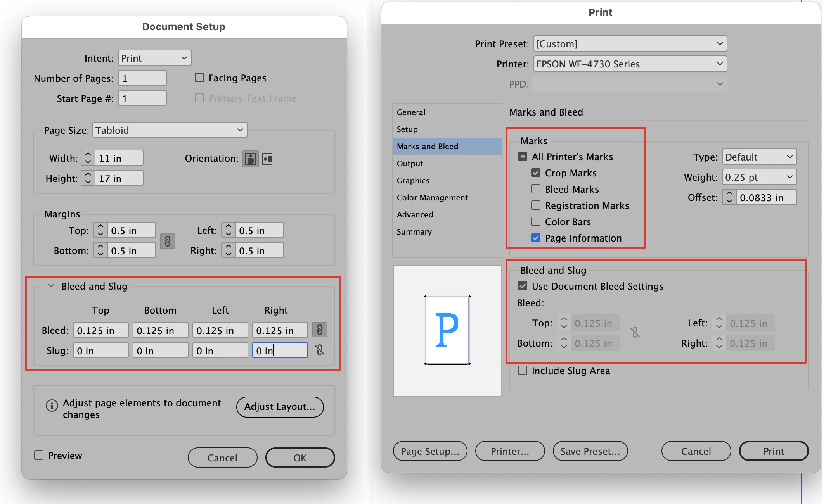
Task: Enable Facing Pages checkbox
Action: click(199, 78)
